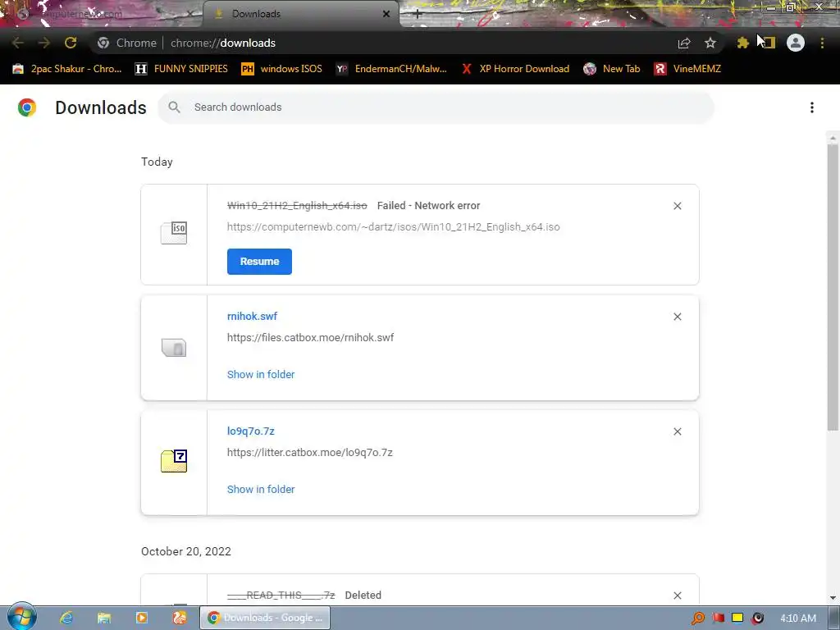Viewport: 840px width, 630px height.
Task: Switch to the Downloads tab
Action: (x=300, y=14)
